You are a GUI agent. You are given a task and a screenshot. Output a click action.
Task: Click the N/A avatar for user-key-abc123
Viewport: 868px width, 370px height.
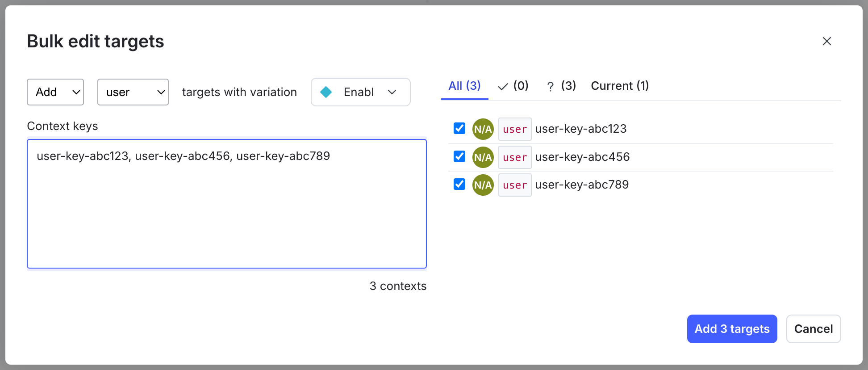point(483,129)
